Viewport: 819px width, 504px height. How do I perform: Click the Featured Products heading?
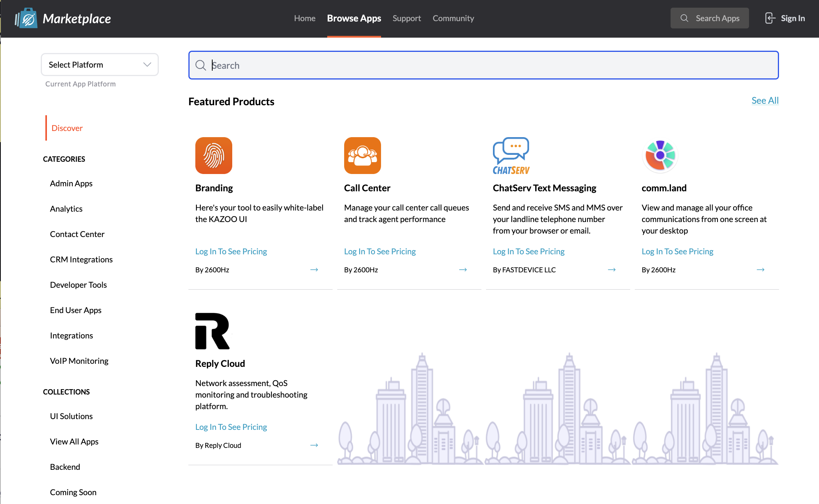pyautogui.click(x=231, y=101)
